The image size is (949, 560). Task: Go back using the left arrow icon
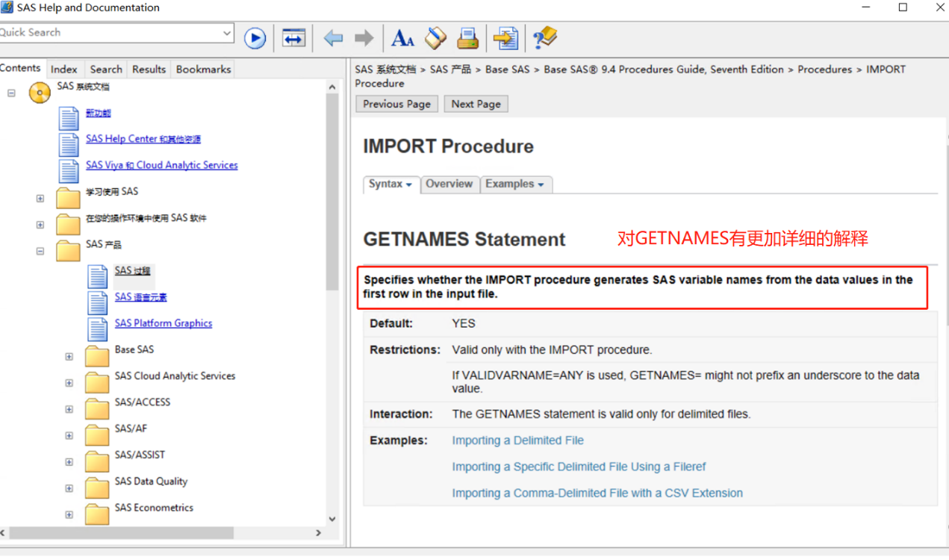[333, 38]
